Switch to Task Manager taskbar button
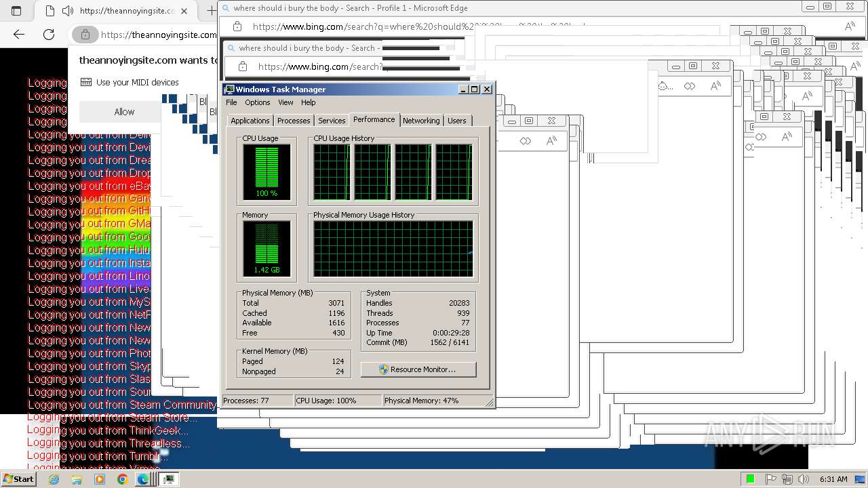868x488 pixels. (x=168, y=479)
